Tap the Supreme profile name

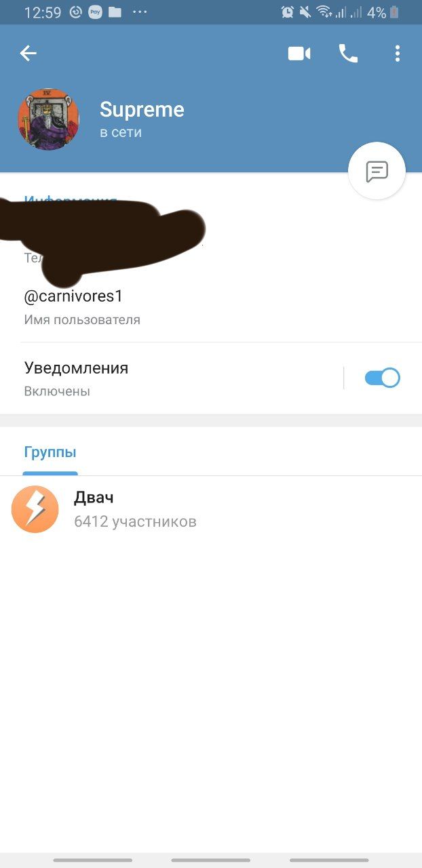click(x=142, y=109)
